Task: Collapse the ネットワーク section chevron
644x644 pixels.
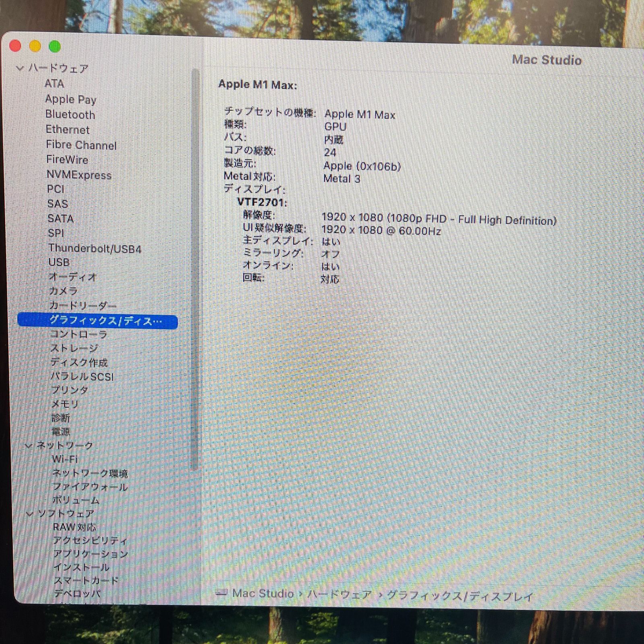Action: pos(29,446)
